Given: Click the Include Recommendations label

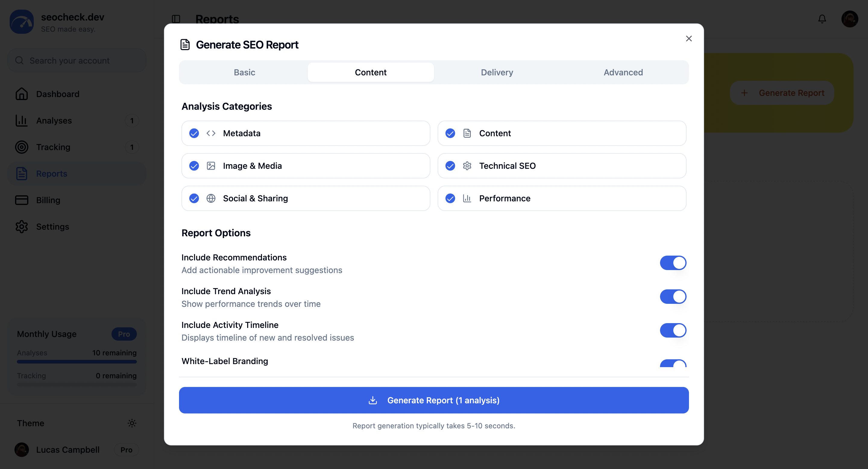Looking at the screenshot, I should (x=234, y=257).
